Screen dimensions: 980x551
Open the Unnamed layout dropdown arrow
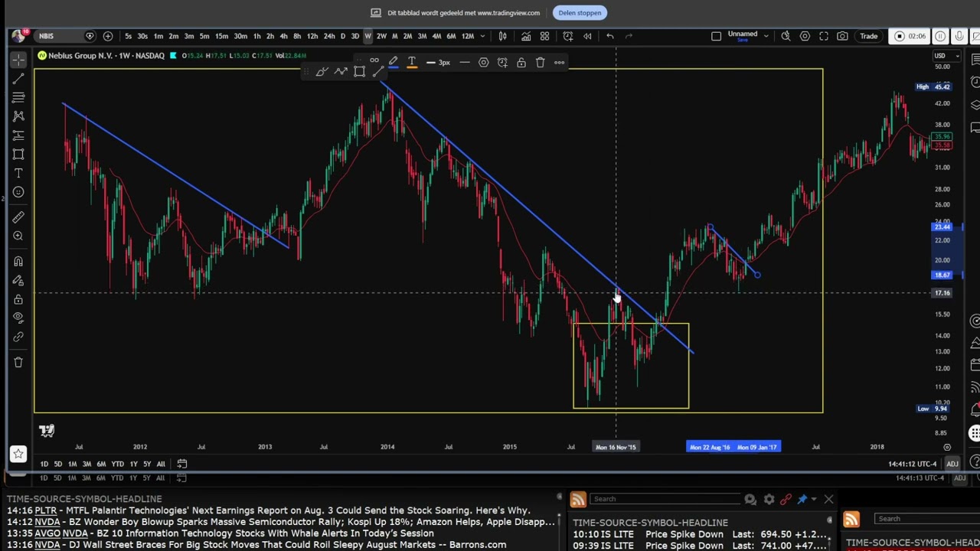click(766, 36)
